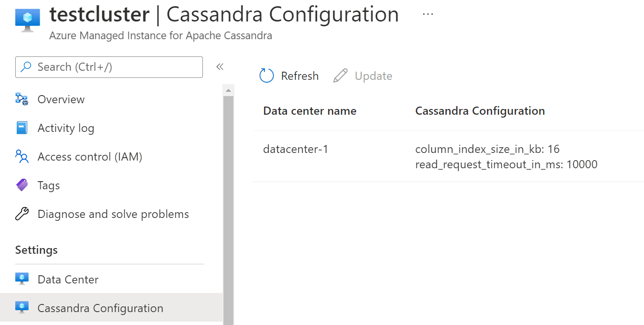This screenshot has width=644, height=325.
Task: Collapse the sidebar with the double chevron
Action: click(x=220, y=67)
